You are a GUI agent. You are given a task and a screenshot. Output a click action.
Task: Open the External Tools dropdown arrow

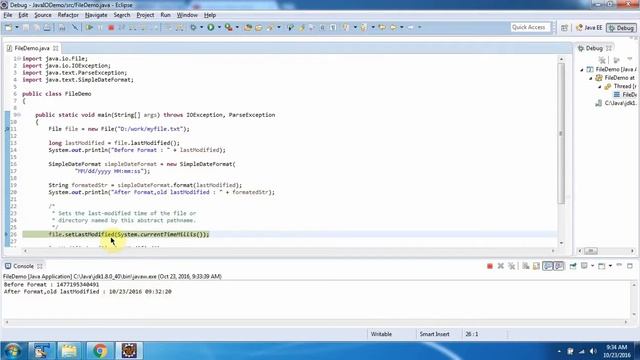pyautogui.click(x=237, y=27)
